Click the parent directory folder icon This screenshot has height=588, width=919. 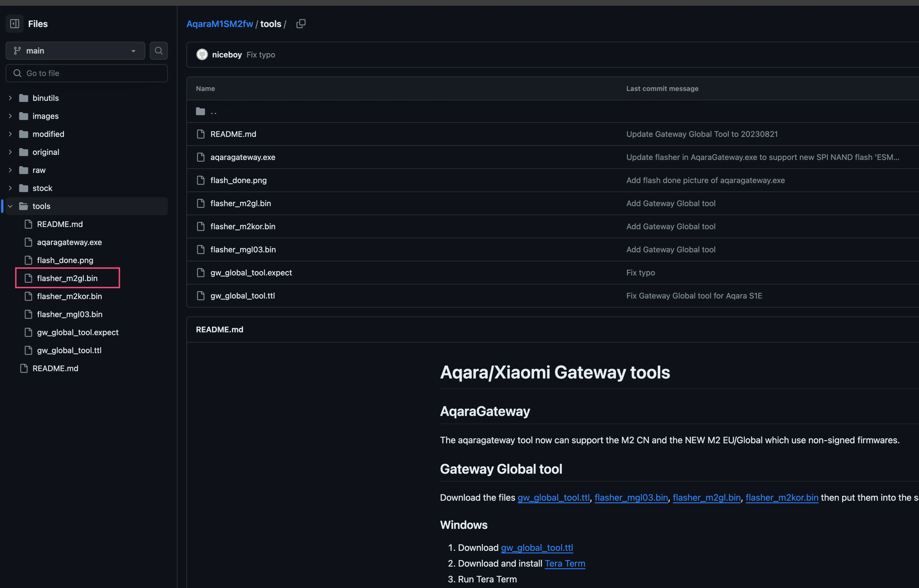[x=200, y=112]
